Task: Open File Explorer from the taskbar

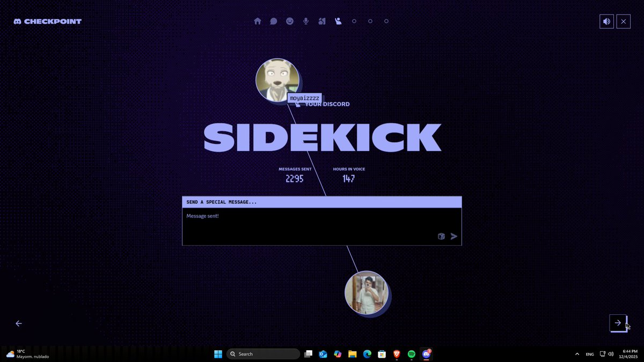Action: click(x=352, y=354)
